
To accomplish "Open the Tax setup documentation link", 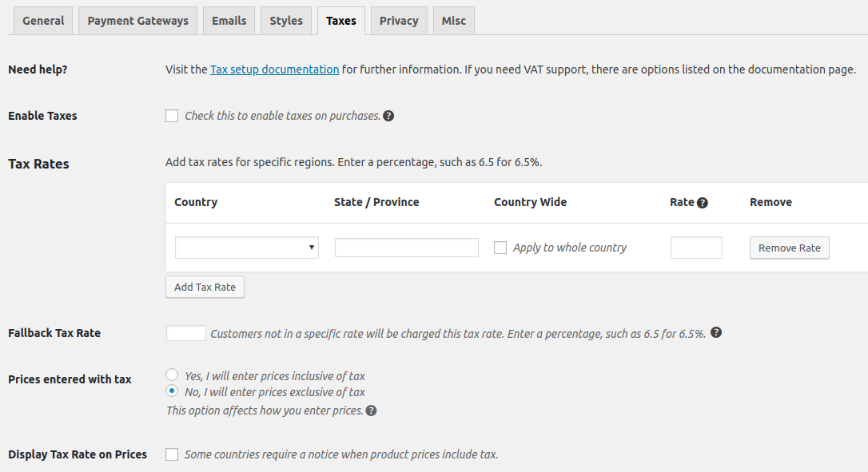I will click(274, 69).
